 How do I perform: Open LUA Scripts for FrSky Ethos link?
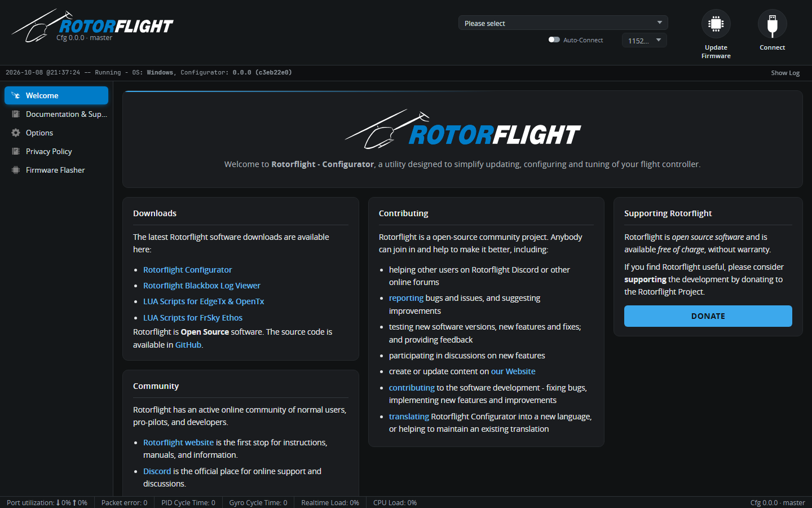[193, 318]
